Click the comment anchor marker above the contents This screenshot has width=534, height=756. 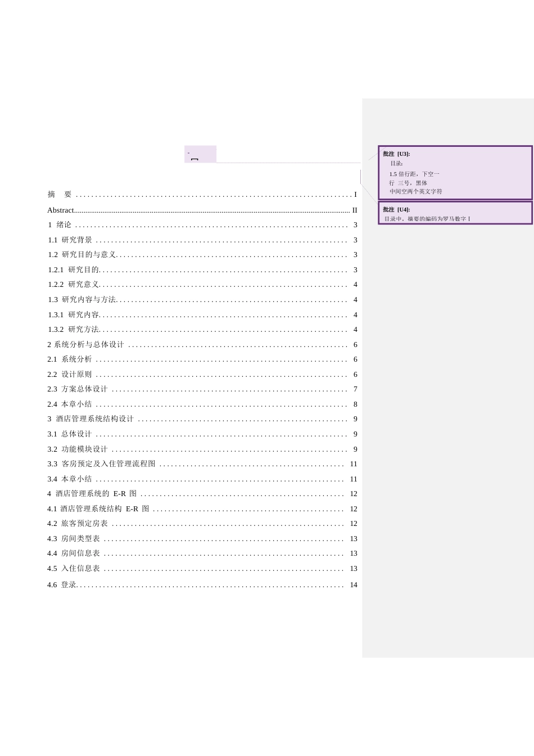[x=200, y=154]
